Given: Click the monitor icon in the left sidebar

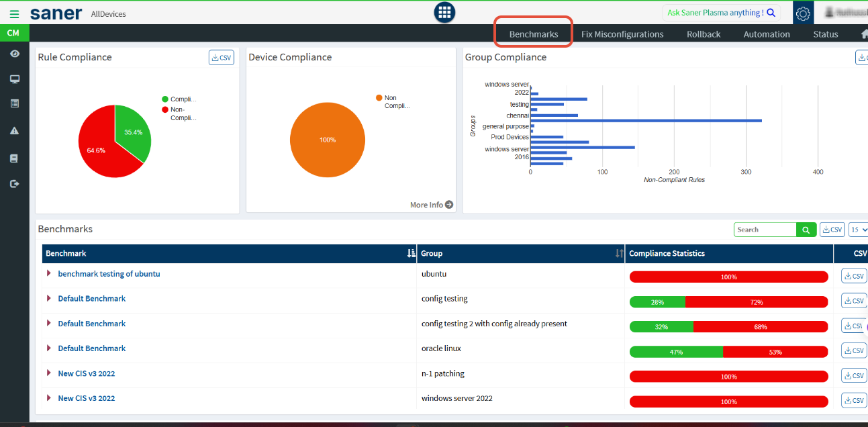Looking at the screenshot, I should [x=14, y=79].
